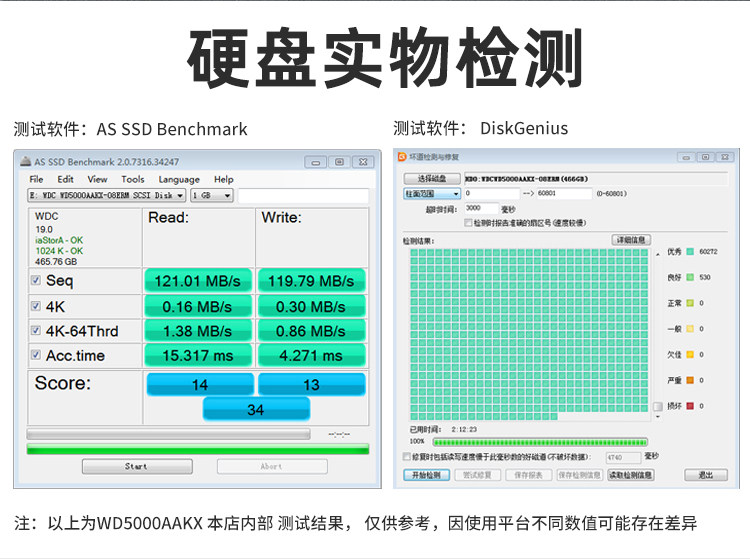Click the 正常 normal yellow-green color swatch
Image resolution: width=750 pixels, height=559 pixels.
[690, 303]
